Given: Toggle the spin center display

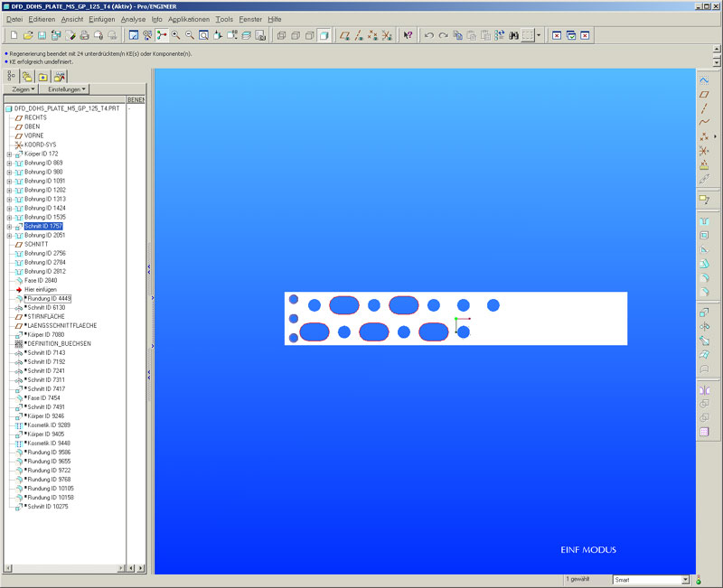Looking at the screenshot, I should pyautogui.click(x=162, y=35).
